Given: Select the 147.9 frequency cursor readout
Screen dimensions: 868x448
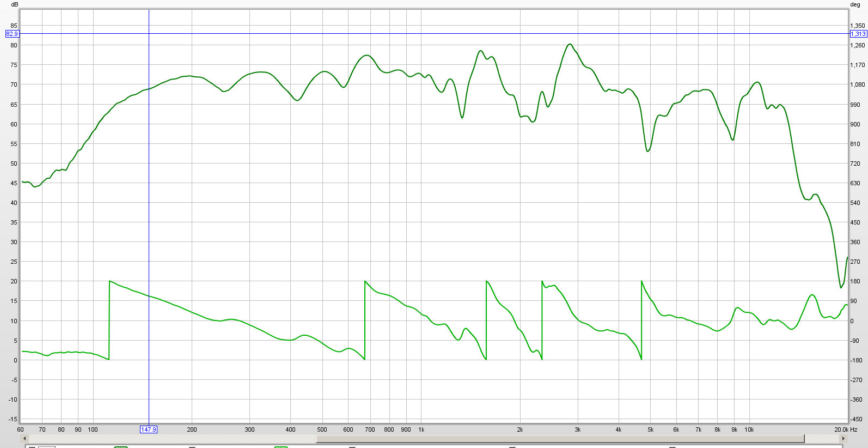Looking at the screenshot, I should coord(149,429).
